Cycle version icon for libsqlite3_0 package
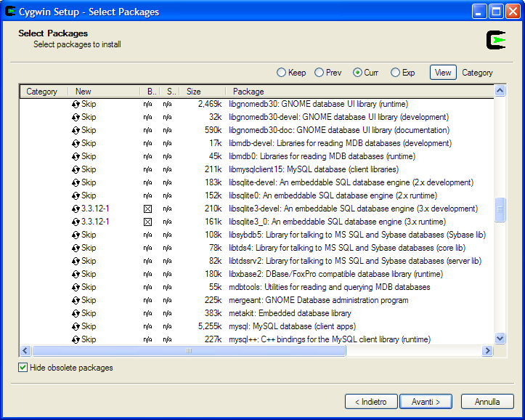Viewport: 525px width, 420px height. pos(76,222)
